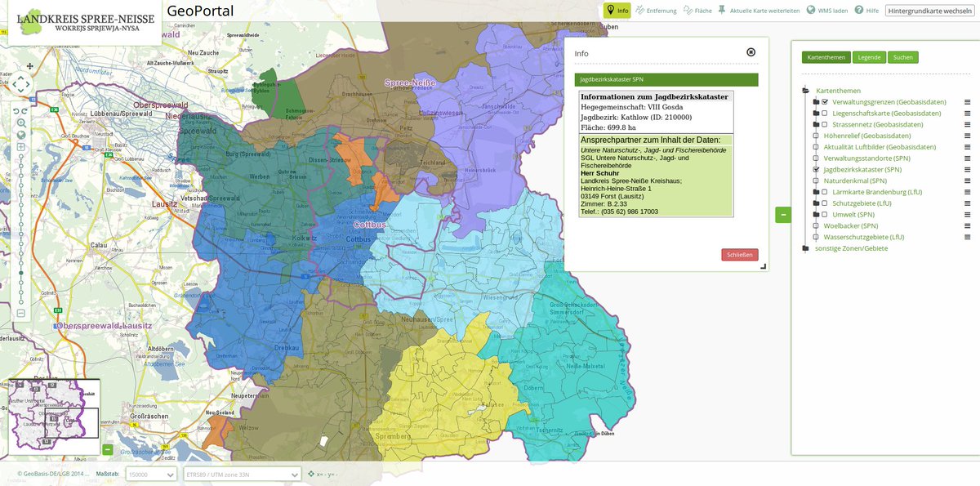Screen dimensions: 980x486
Task: Open the menu icon for Wasserschutzgebiete layer
Action: pos(967,237)
